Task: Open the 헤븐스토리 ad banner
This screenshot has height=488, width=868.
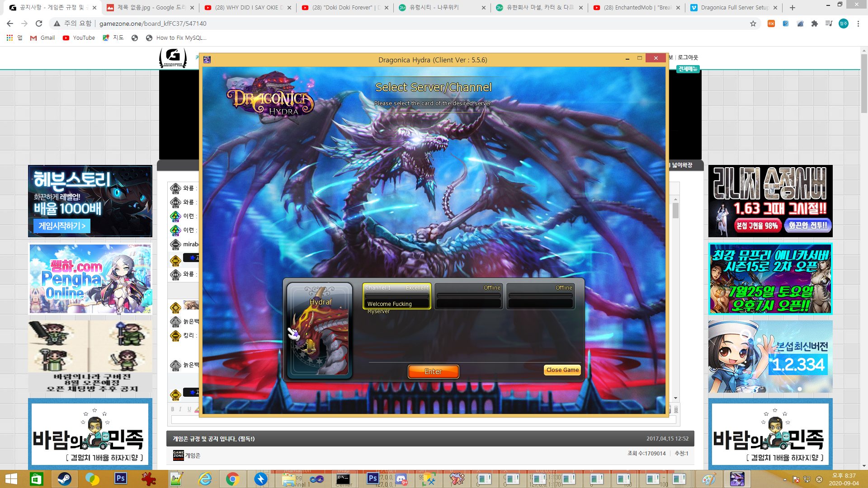Action: pos(90,201)
